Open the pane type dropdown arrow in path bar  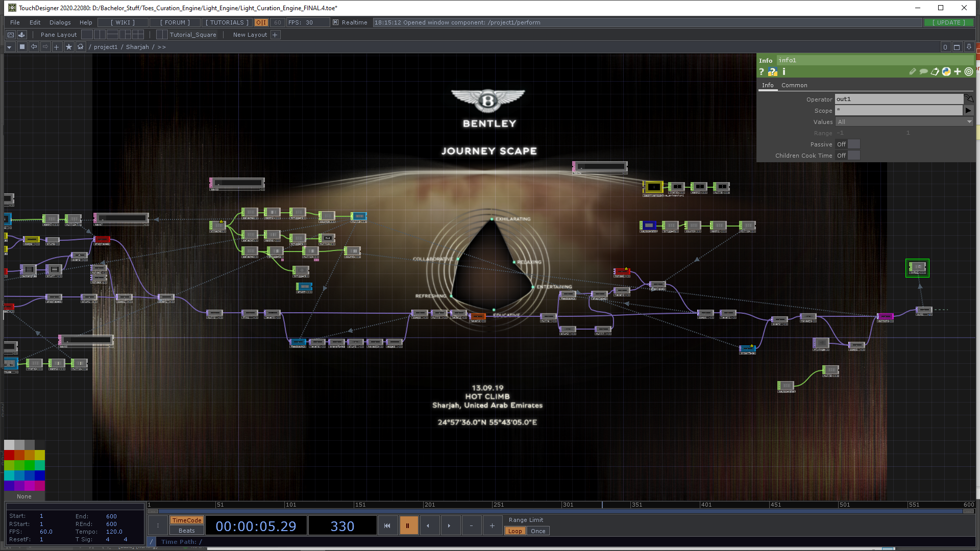(9, 47)
